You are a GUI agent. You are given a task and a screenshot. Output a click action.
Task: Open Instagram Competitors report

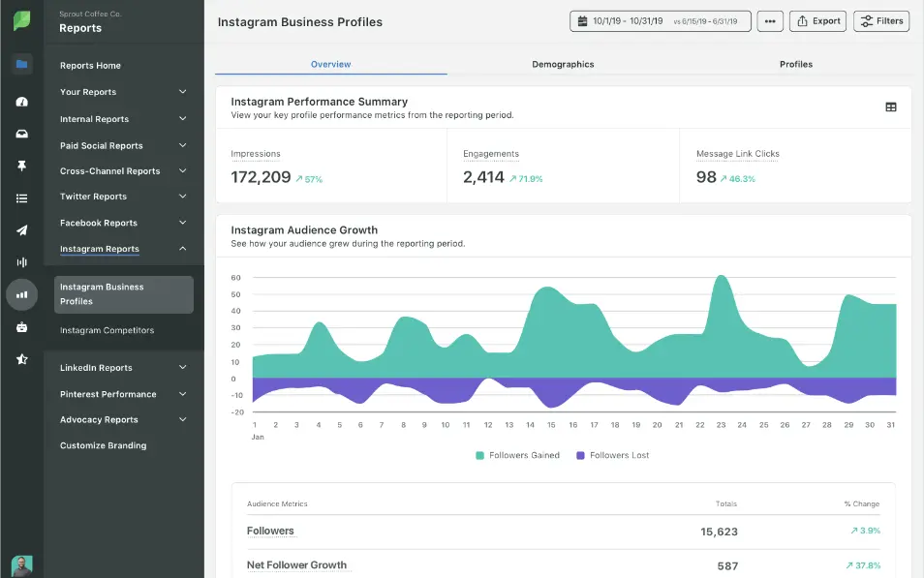107,330
